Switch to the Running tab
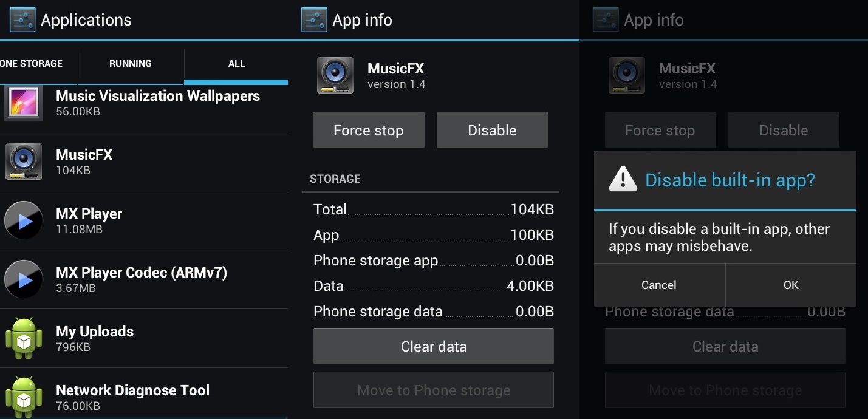This screenshot has width=868, height=419. point(131,63)
